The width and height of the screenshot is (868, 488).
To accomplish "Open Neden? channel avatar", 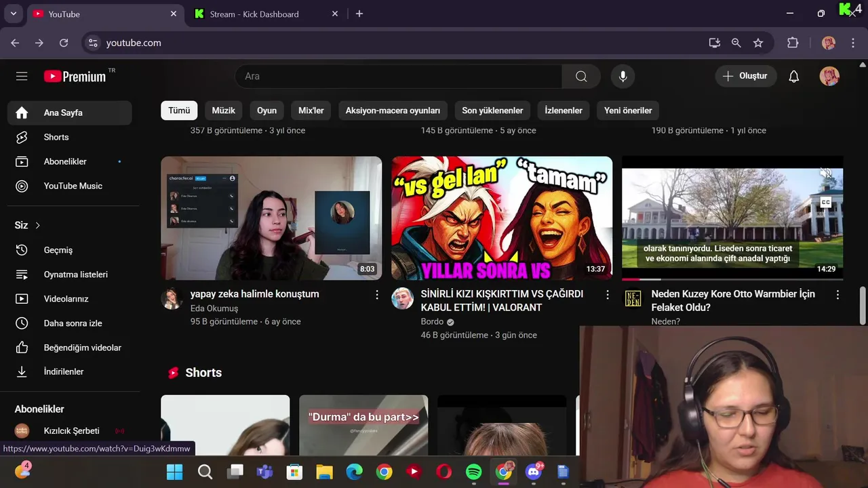I will 633,299.
